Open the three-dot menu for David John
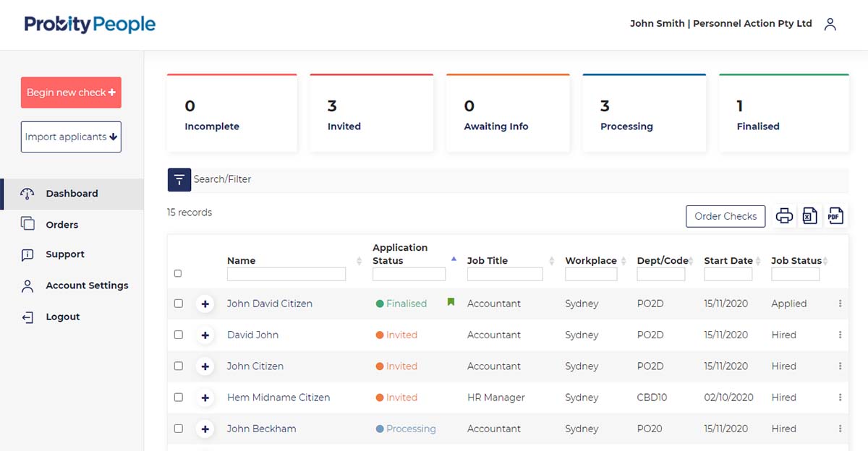This screenshot has height=451, width=868. tap(840, 335)
